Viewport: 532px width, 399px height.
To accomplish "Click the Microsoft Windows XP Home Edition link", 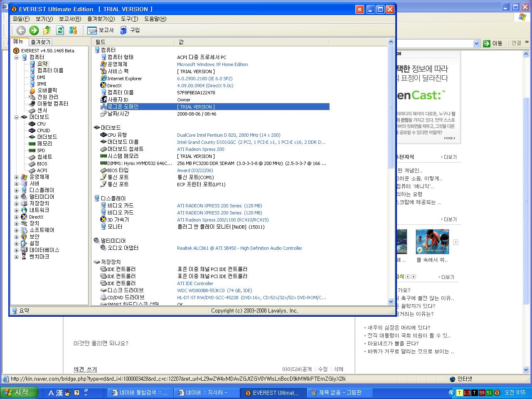I will (x=212, y=64).
